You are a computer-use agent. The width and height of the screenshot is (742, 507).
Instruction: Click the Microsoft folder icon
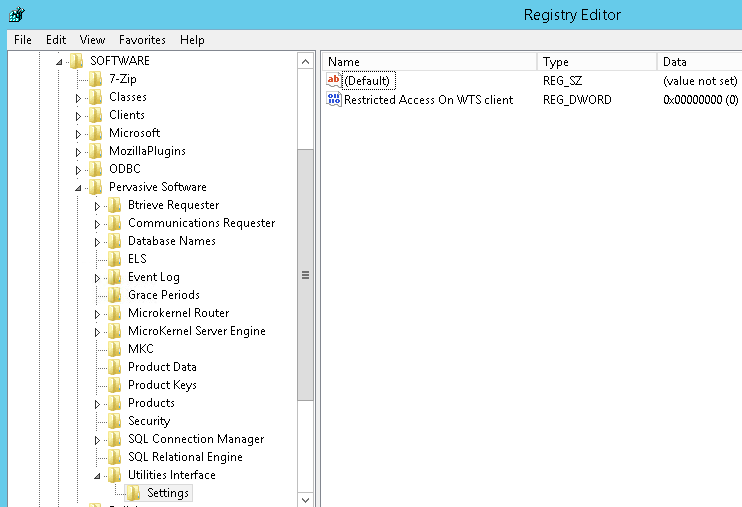click(x=95, y=133)
